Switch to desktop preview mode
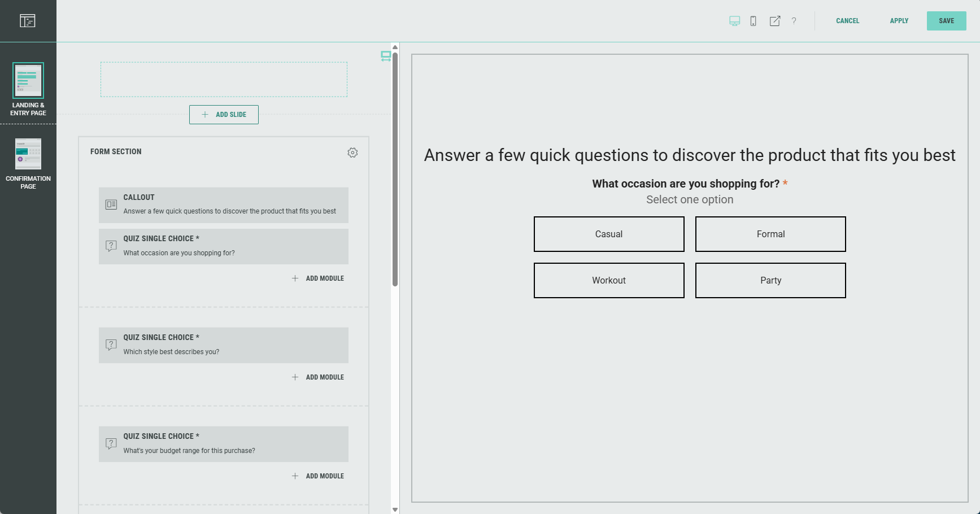 click(734, 21)
